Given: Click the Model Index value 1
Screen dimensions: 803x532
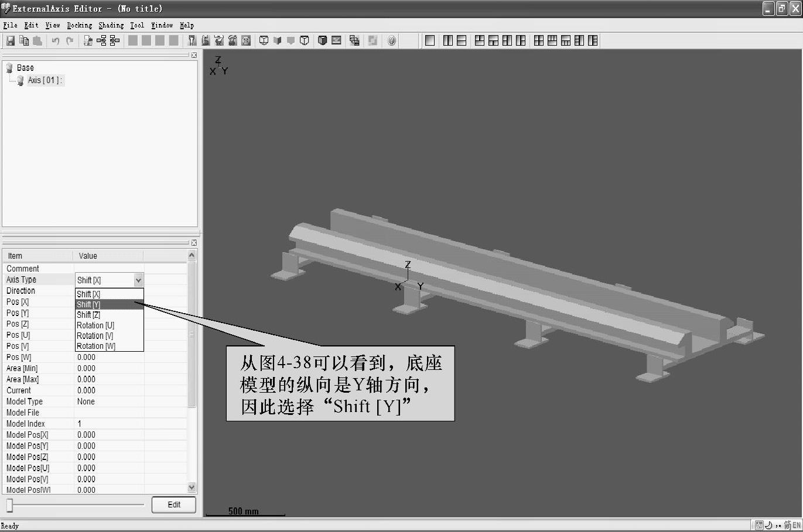Looking at the screenshot, I should click(80, 424).
